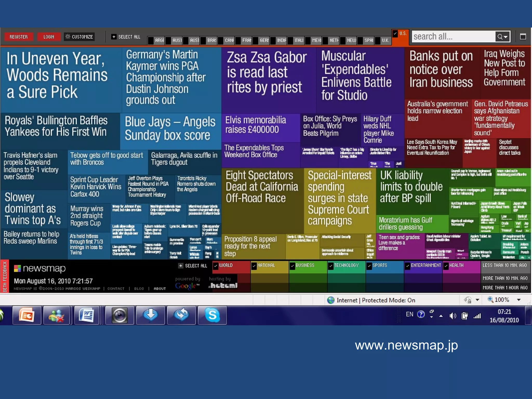The height and width of the screenshot is (399, 532).
Task: Toggle the World category checkbox
Action: 215,266
